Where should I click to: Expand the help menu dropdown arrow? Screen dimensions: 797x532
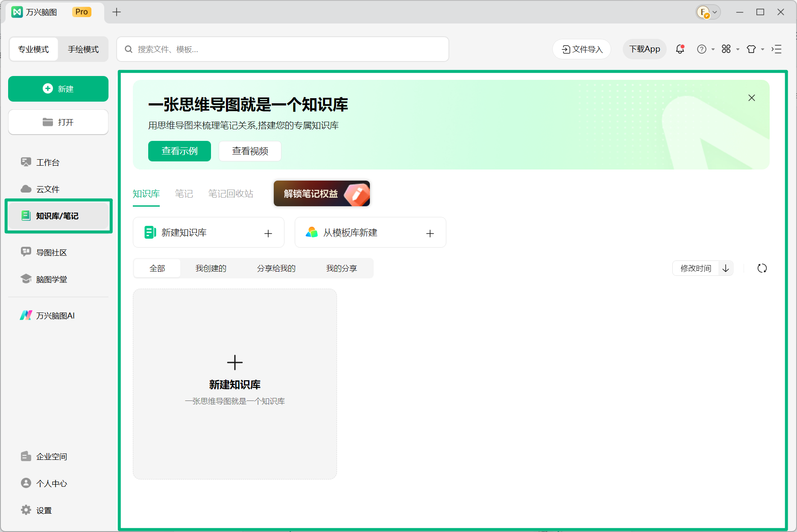(713, 50)
